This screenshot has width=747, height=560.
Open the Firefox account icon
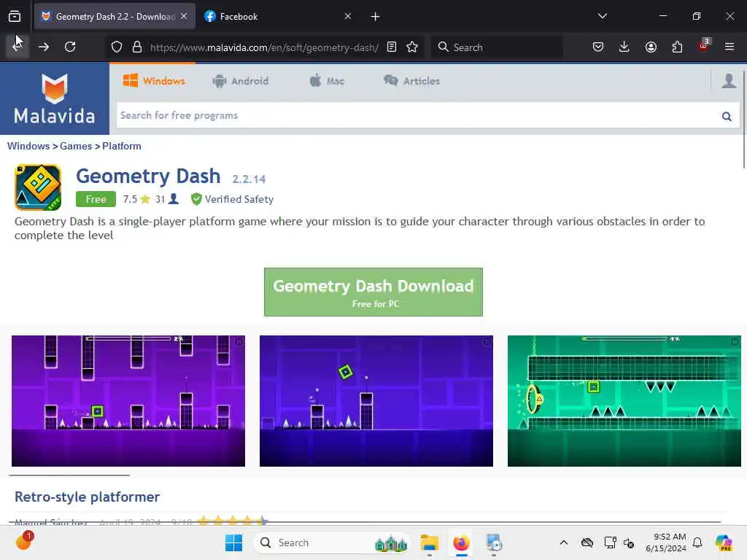651,47
